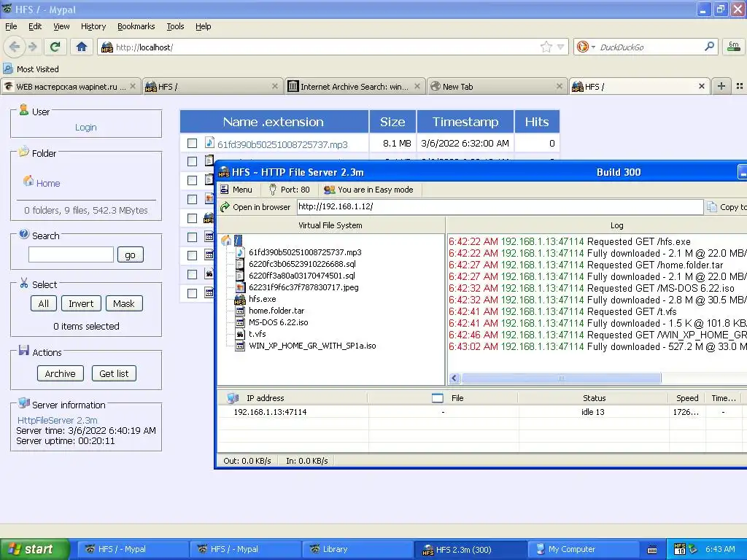This screenshot has width=747, height=560.
Task: Check the second file row checkbox
Action: 192,161
